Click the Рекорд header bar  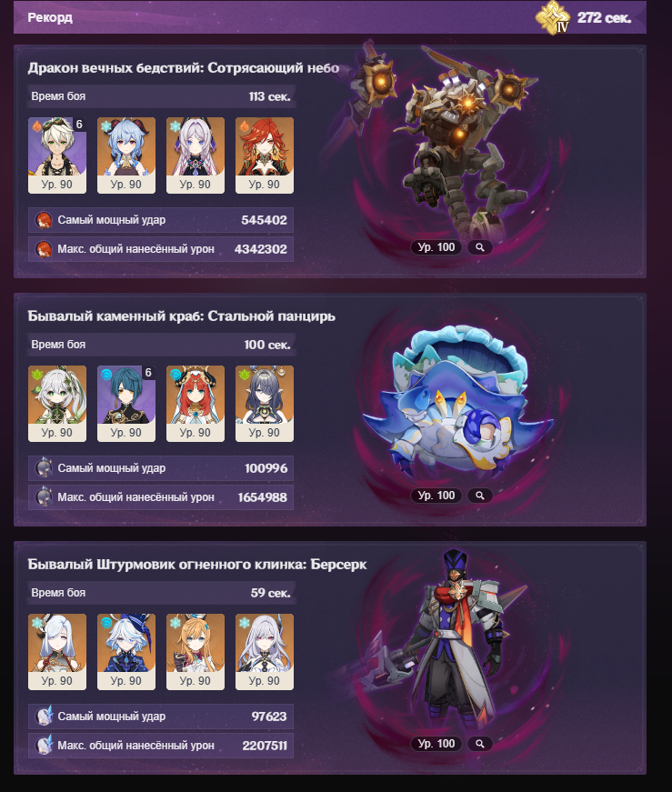pos(330,17)
